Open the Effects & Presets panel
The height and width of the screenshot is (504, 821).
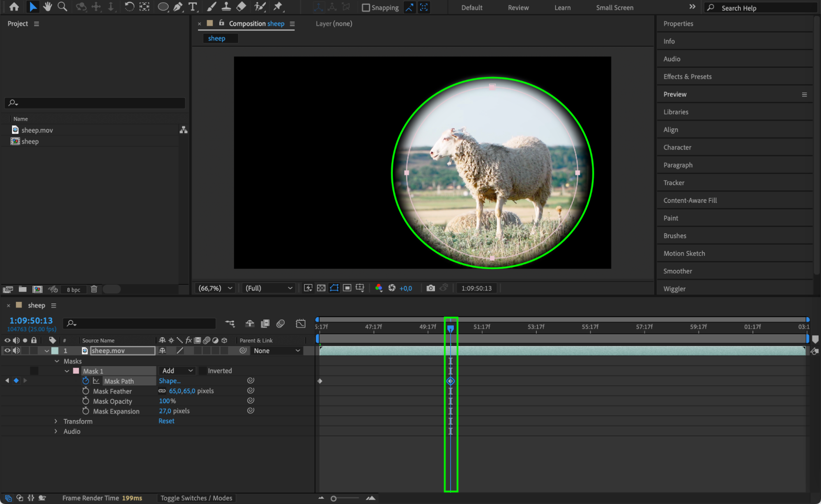click(x=687, y=76)
